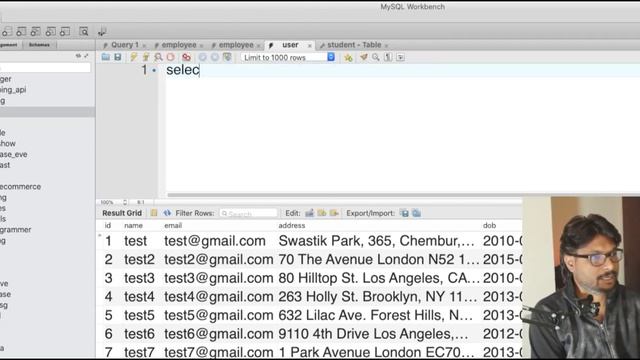640x360 pixels.
Task: Insert a new row in result grid
Action: pos(322,213)
